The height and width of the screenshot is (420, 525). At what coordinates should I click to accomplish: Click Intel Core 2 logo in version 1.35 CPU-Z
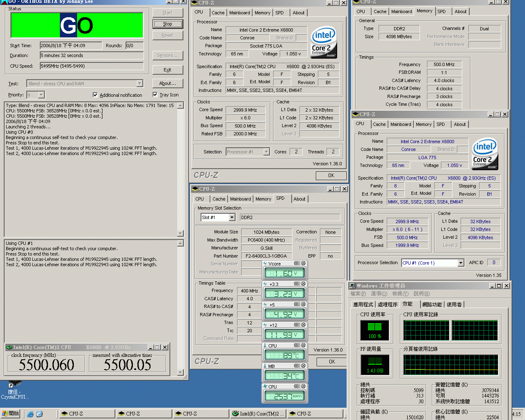[x=485, y=154]
